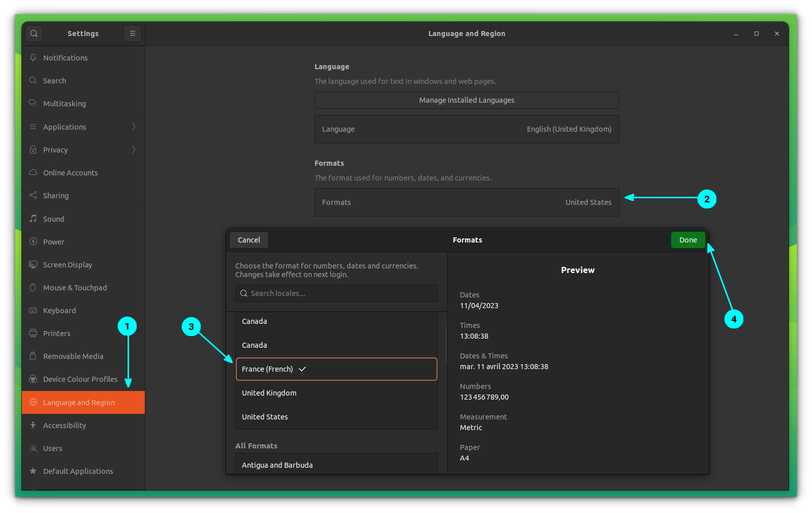The image size is (812, 513).
Task: Select United Kingdom format
Action: tap(336, 393)
